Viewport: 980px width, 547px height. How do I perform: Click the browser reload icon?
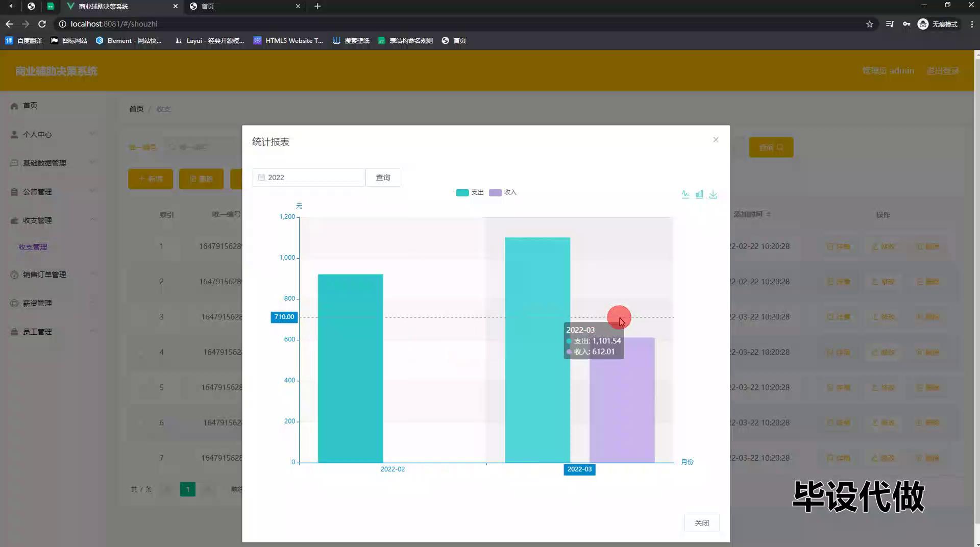[42, 24]
